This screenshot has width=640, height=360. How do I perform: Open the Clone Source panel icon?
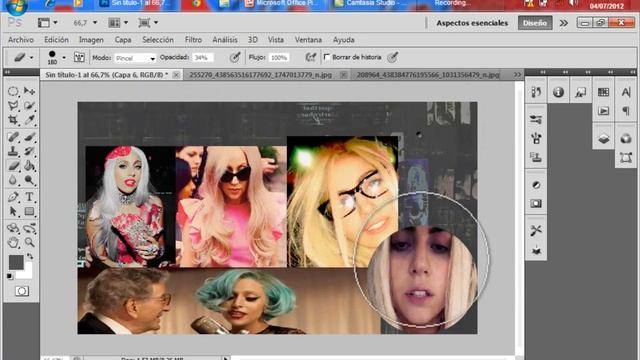tap(536, 157)
